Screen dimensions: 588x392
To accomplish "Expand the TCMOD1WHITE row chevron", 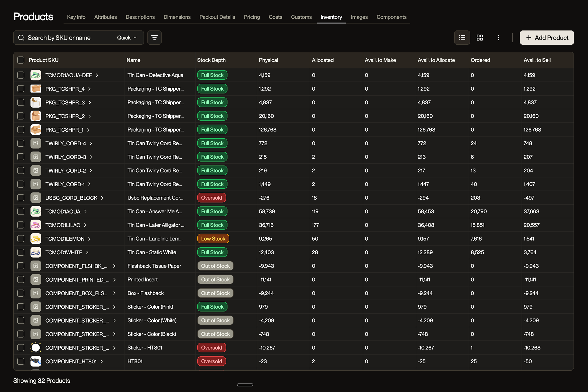I will (87, 253).
